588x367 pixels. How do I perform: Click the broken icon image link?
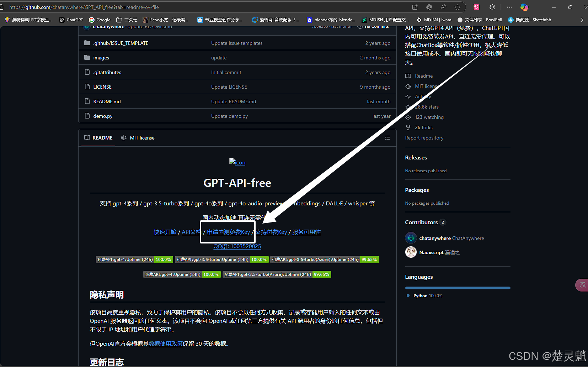pyautogui.click(x=237, y=162)
